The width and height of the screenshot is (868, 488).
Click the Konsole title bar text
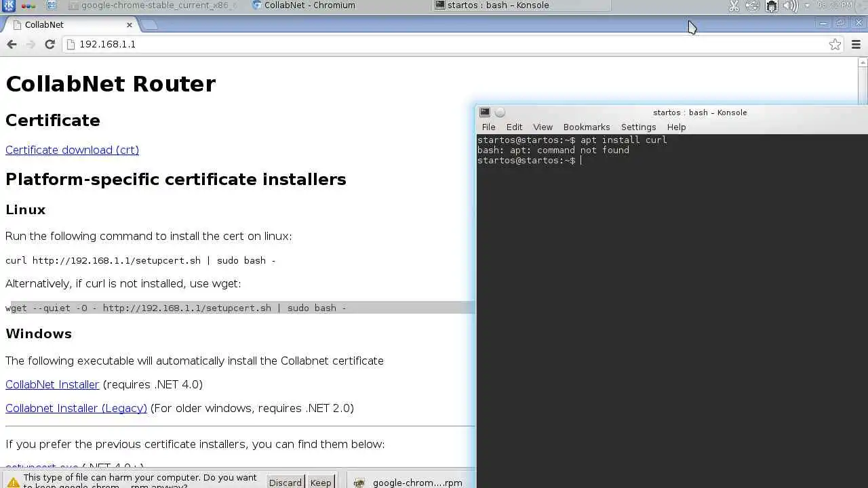[x=700, y=113]
